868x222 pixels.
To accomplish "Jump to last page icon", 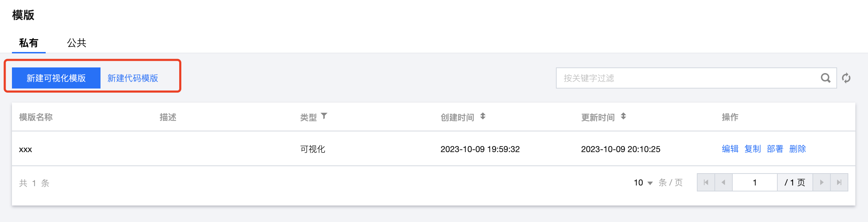I will click(x=839, y=182).
